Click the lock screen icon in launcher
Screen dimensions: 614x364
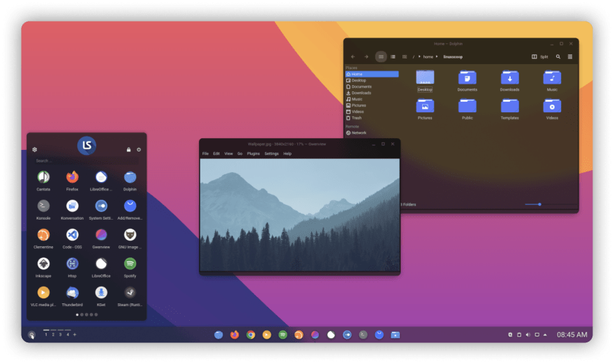[128, 149]
